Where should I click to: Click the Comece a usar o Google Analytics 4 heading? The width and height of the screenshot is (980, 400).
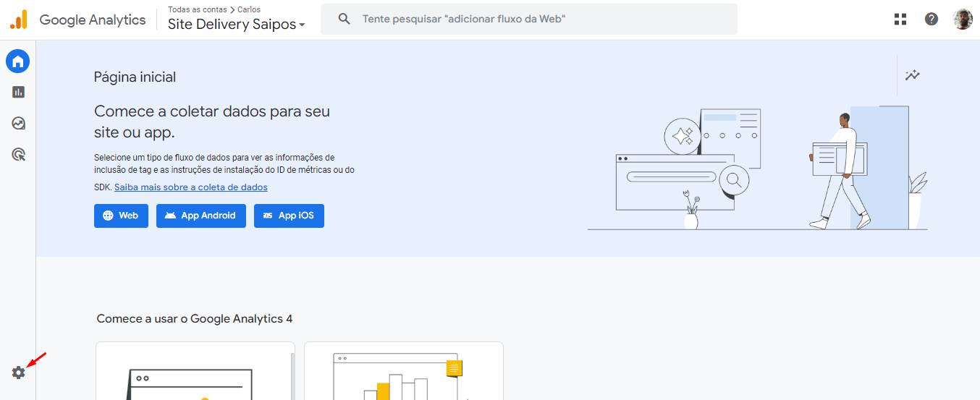coord(195,319)
